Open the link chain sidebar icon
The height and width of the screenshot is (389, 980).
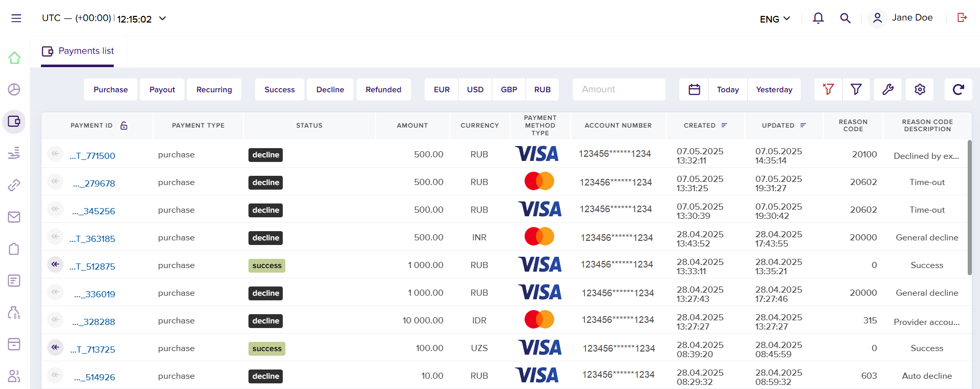click(14, 185)
